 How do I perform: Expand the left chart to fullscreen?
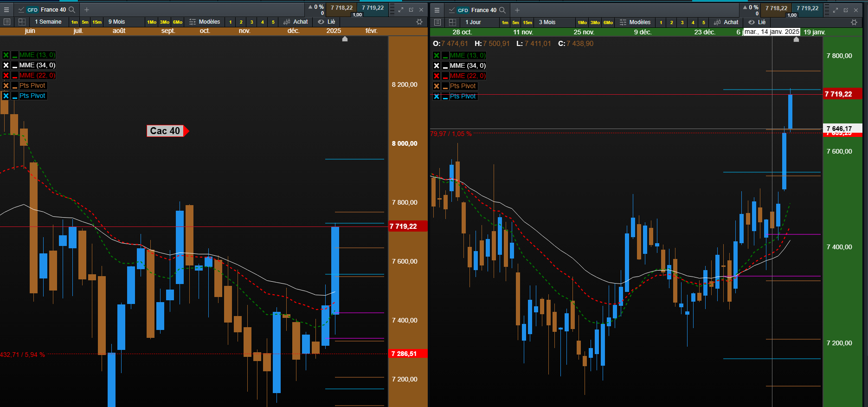401,10
